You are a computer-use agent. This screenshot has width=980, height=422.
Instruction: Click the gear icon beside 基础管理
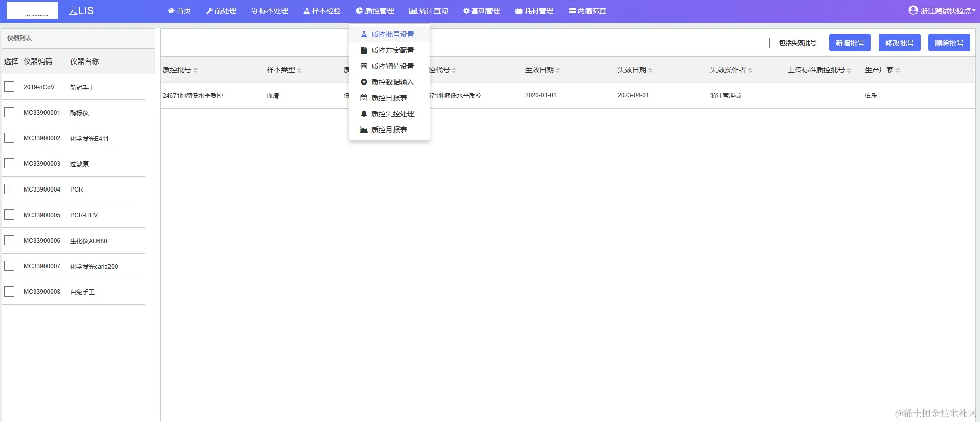coord(466,11)
